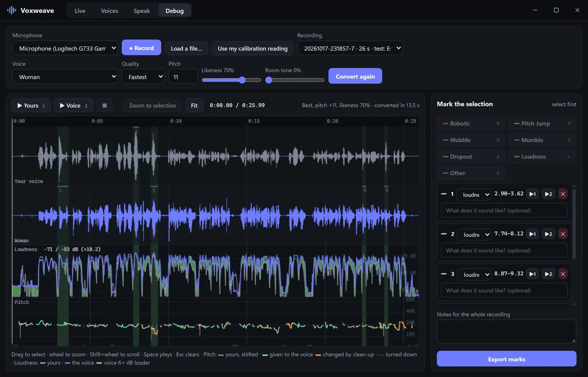
Task: Play the Yours recording
Action: point(31,106)
